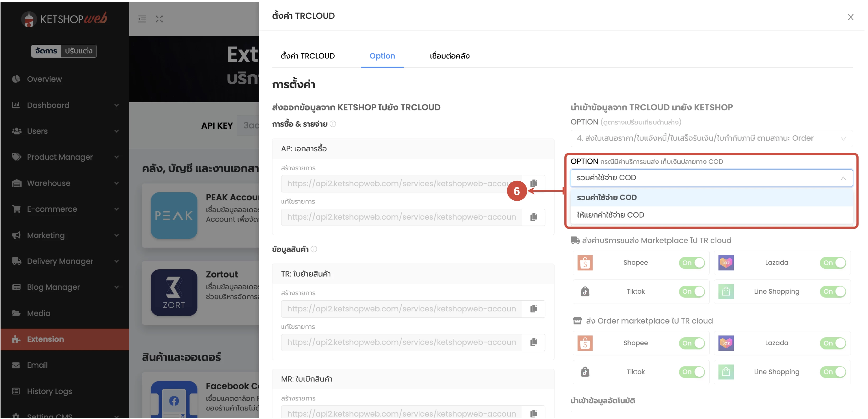Collapse the รวมค่าใช้จ่าย COD dropdown
The height and width of the screenshot is (419, 868).
coord(711,178)
